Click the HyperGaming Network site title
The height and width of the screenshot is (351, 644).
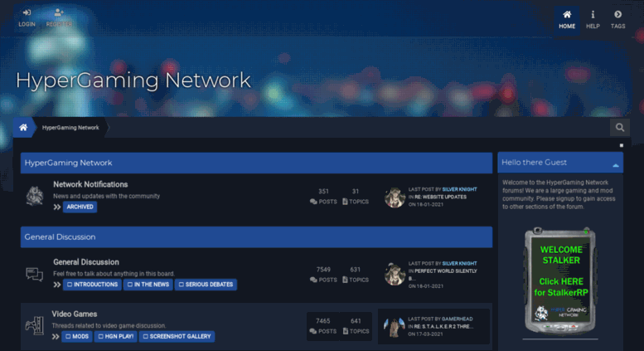(x=133, y=80)
